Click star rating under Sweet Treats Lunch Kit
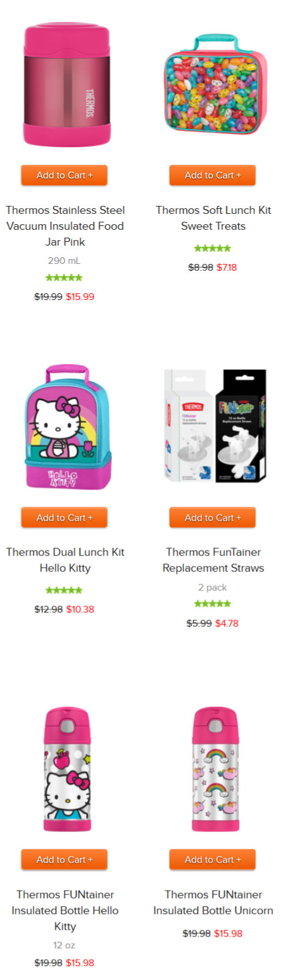The image size is (291, 980). coord(213,248)
